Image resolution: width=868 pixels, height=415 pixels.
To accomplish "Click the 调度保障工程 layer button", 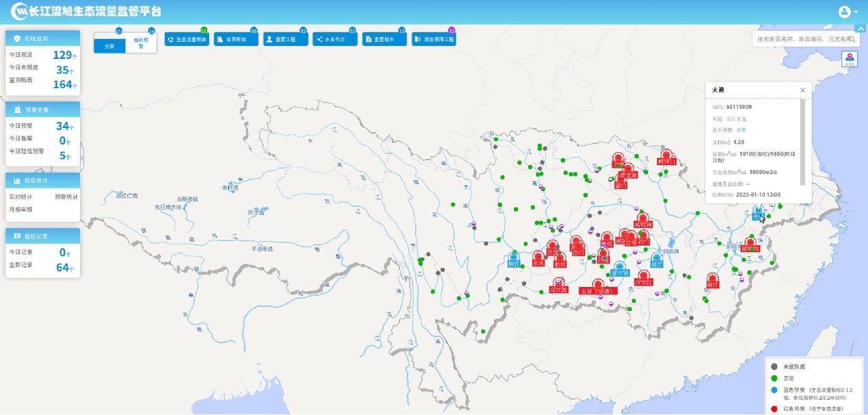I will tap(434, 40).
